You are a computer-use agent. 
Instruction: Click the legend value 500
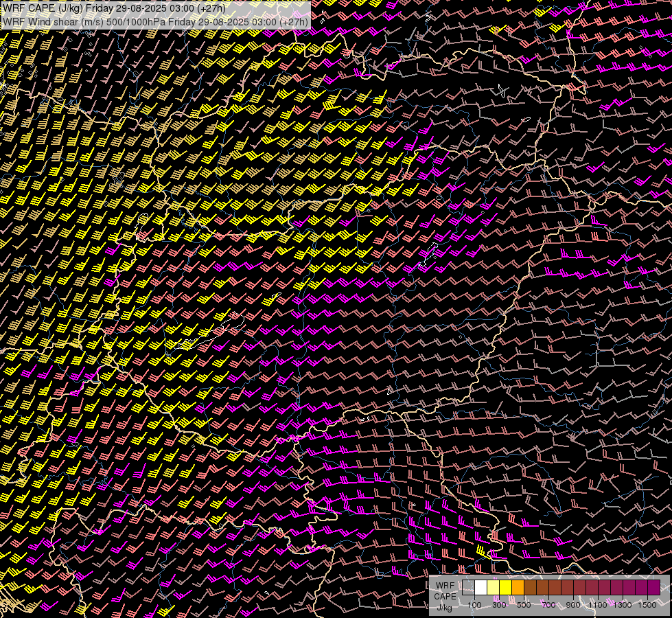tap(524, 605)
